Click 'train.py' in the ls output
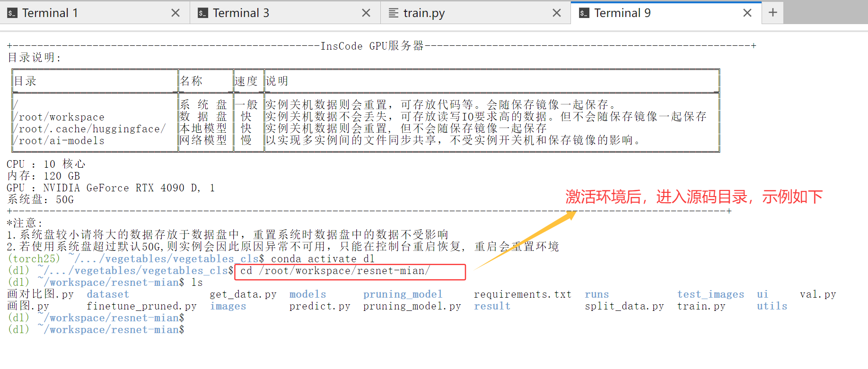868x369 pixels. pos(701,306)
